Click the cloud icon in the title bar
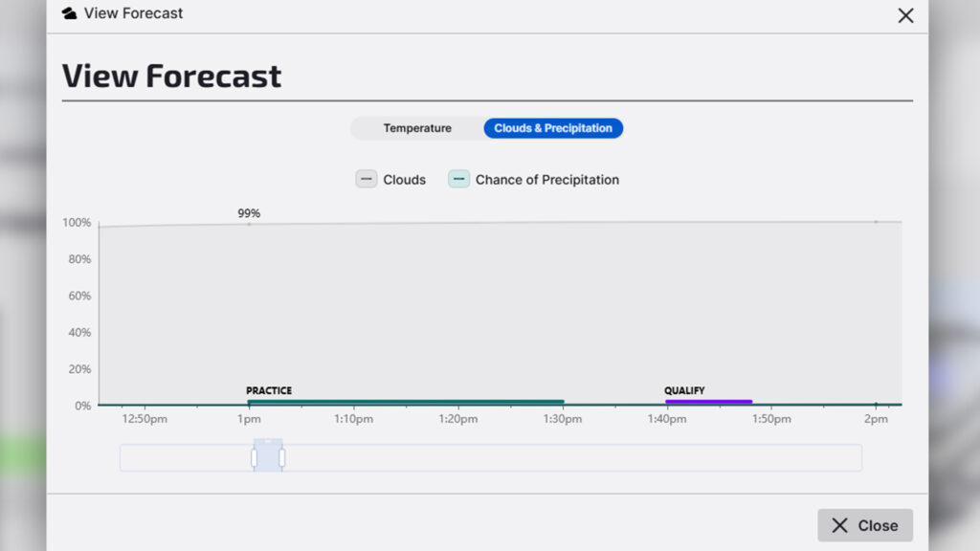Image resolution: width=980 pixels, height=551 pixels. 69,13
